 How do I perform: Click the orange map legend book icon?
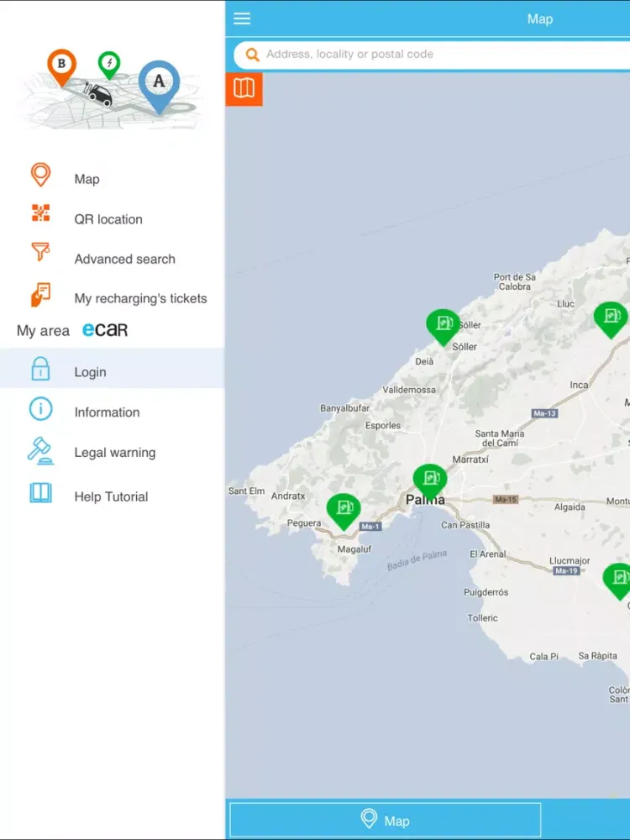click(244, 88)
